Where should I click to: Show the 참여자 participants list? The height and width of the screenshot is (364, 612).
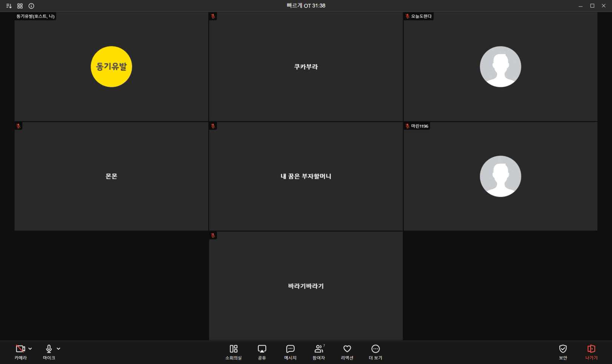(x=319, y=352)
